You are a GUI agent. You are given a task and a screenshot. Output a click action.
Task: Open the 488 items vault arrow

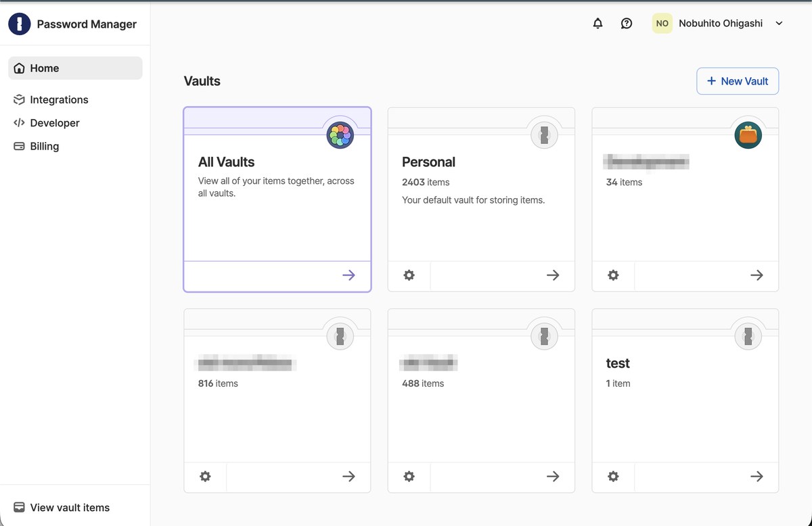tap(553, 477)
